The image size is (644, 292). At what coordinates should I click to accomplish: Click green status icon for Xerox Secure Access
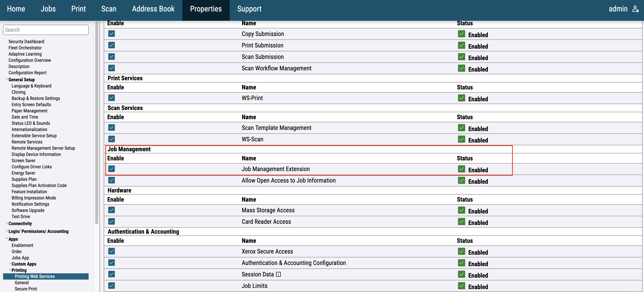coord(461,251)
